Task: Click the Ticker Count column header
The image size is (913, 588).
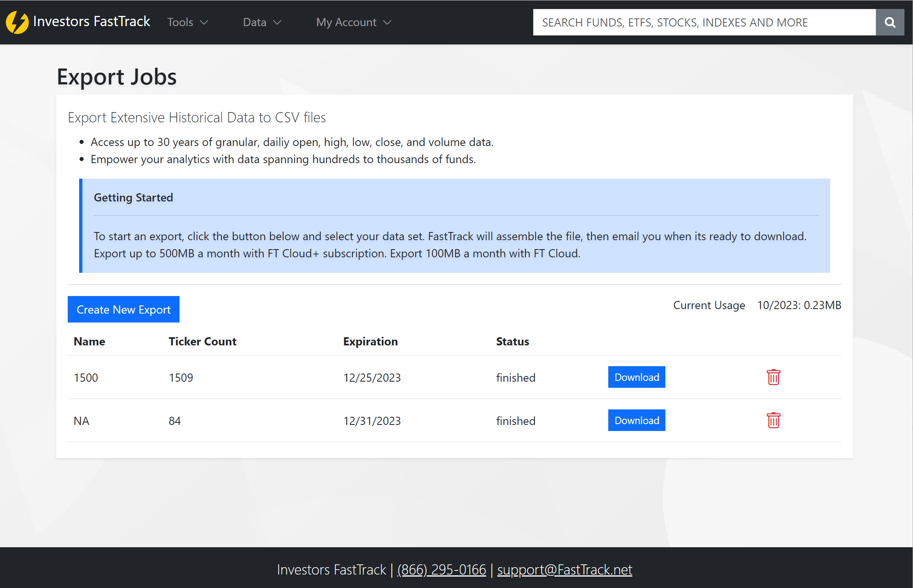Action: pyautogui.click(x=202, y=342)
